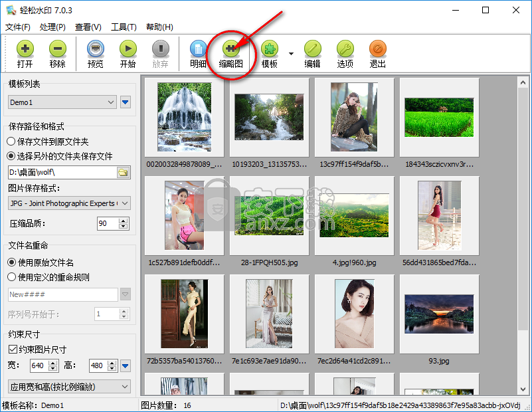Select the green field thumbnail 184343sczicvxnv3r…

pos(440,117)
